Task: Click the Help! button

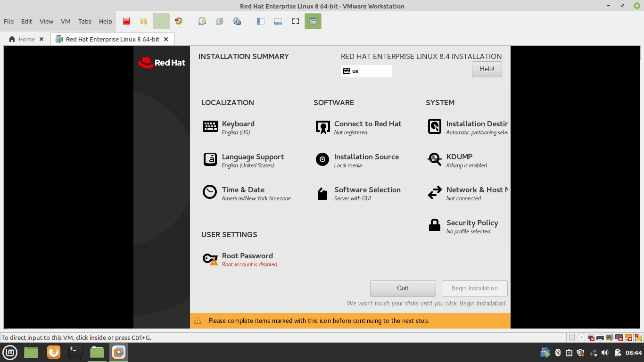Action: click(487, 69)
